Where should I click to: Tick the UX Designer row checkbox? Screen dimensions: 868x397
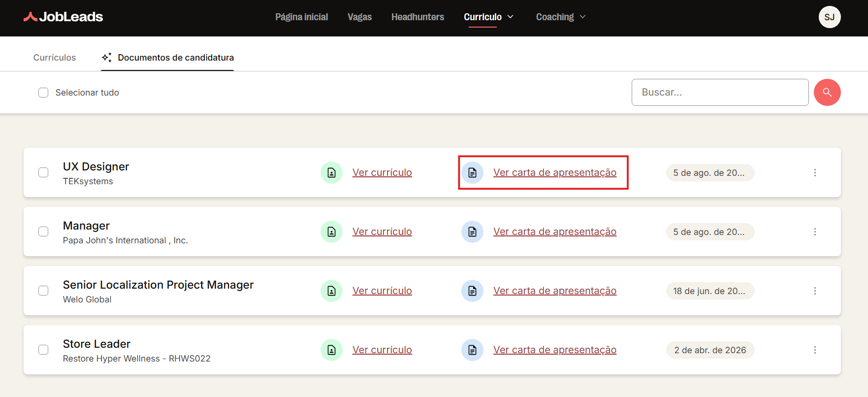click(x=43, y=172)
